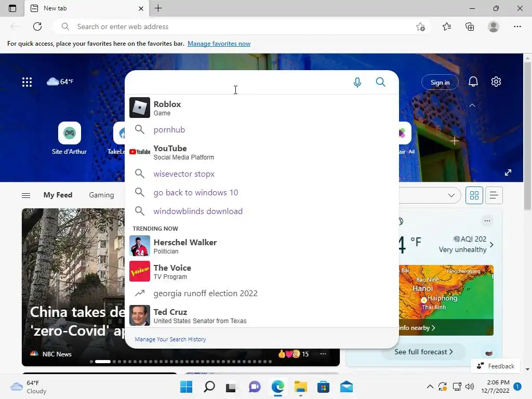Open the Mail app on taskbar
Screen dimensions: 532x399
[x=347, y=387]
